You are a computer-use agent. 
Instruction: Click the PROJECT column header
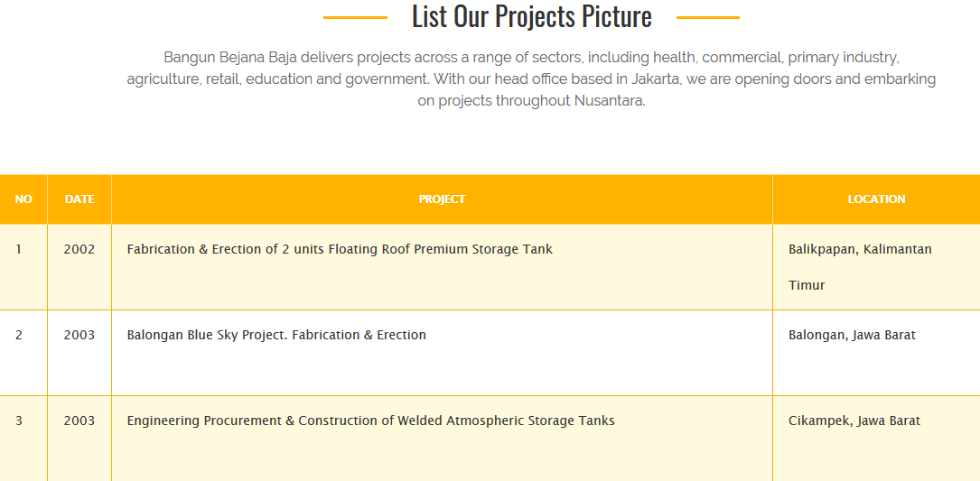pos(442,199)
